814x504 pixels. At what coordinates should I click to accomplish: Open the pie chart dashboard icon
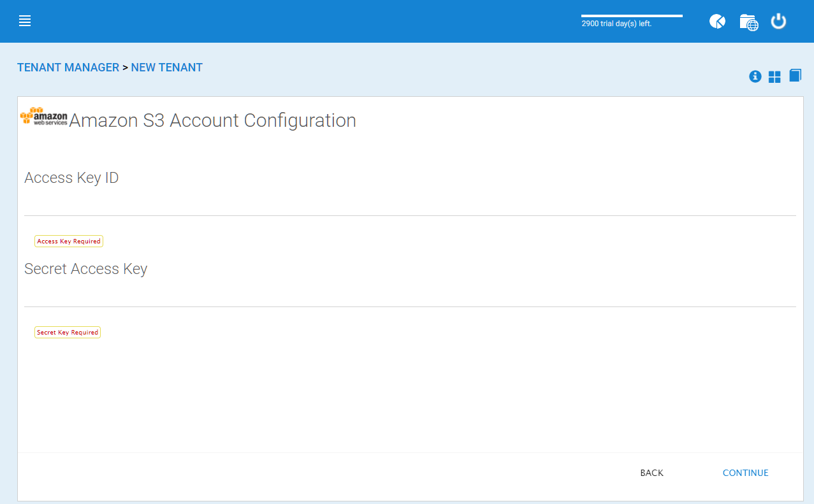point(717,22)
